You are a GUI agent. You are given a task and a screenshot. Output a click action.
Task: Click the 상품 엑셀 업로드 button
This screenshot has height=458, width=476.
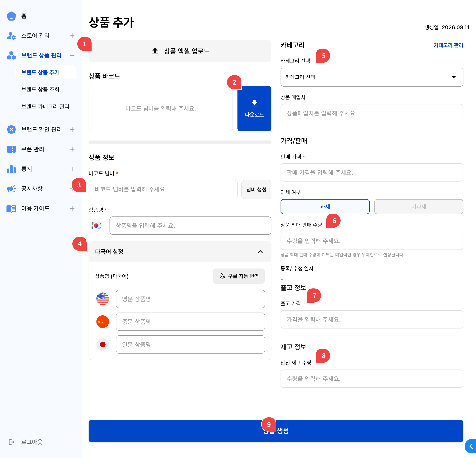coord(180,51)
